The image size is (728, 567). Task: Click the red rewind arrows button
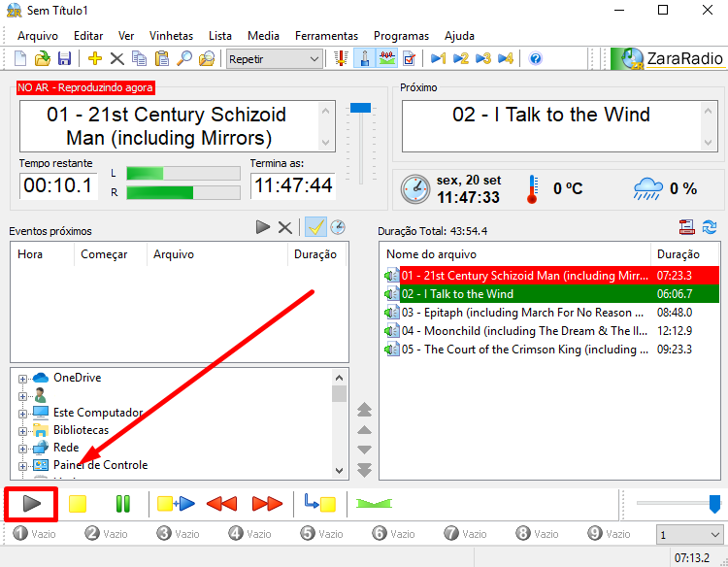click(221, 504)
